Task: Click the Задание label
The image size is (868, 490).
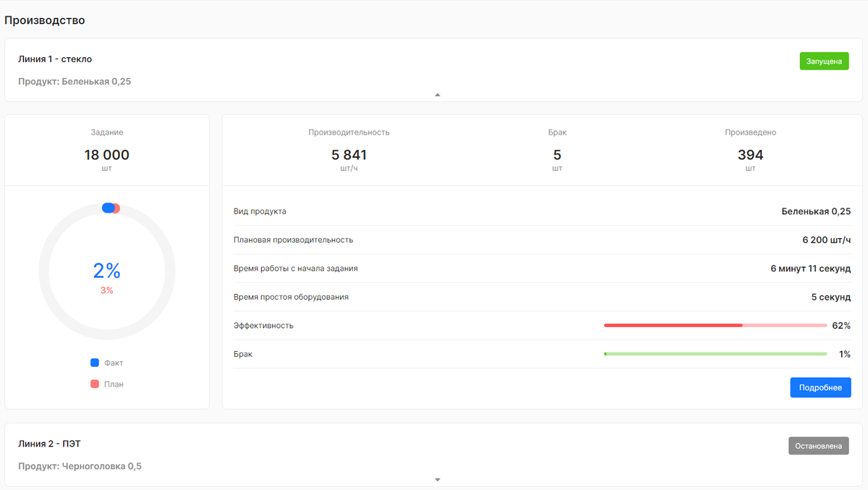Action: pos(107,132)
